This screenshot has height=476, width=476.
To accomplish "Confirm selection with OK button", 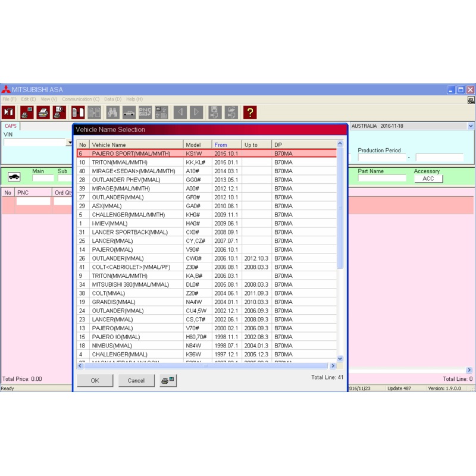I will coord(95,380).
